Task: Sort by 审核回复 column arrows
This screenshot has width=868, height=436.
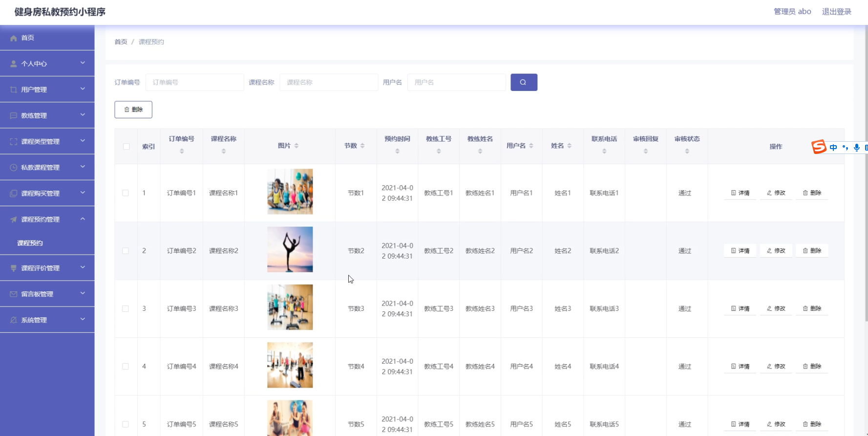Action: [646, 151]
